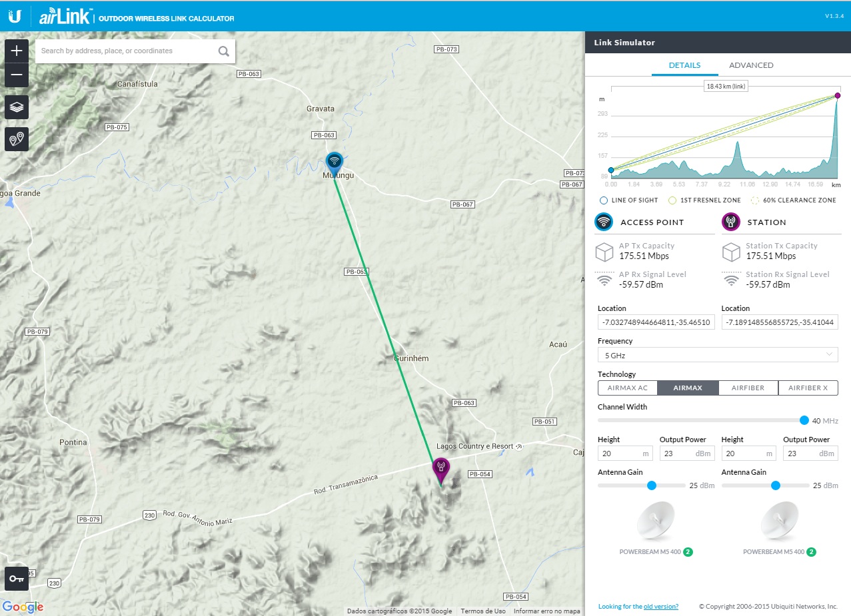851x616 pixels.
Task: Select AIRFIBER X technology
Action: (x=808, y=388)
